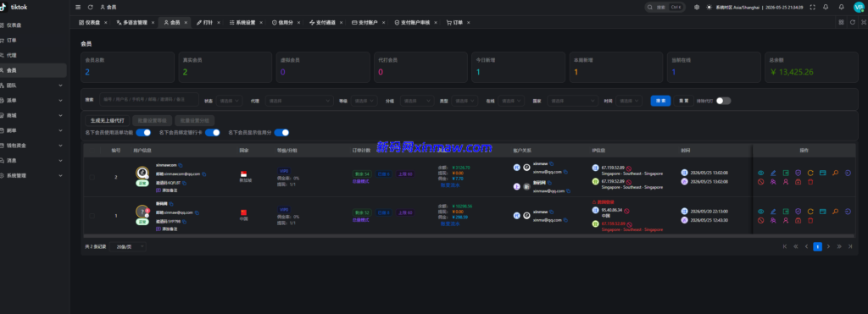This screenshot has width=868, height=314.
Task: Click the refresh icon in the top bar
Action: (x=90, y=7)
